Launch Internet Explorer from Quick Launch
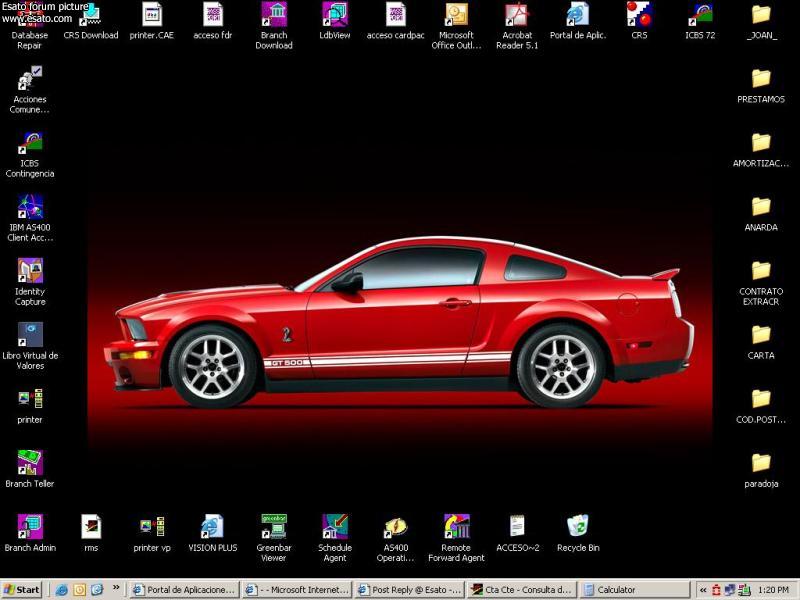Image resolution: width=800 pixels, height=600 pixels. pyautogui.click(x=62, y=590)
